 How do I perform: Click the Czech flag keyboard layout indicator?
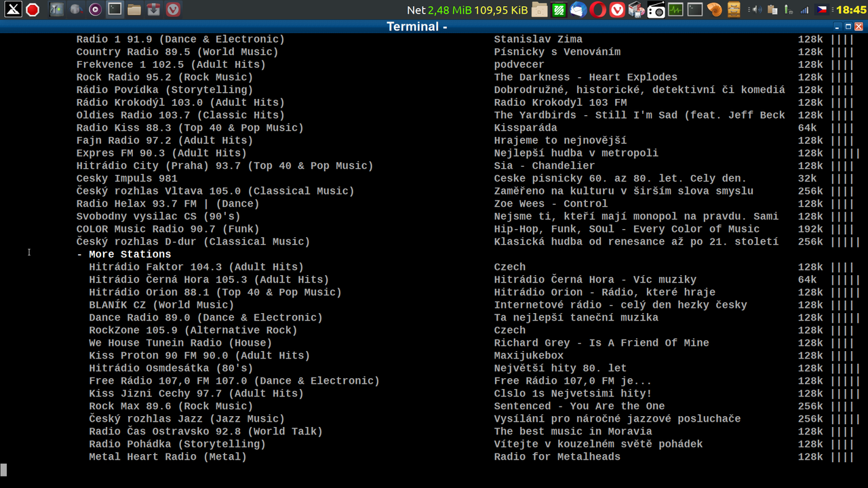click(x=822, y=9)
